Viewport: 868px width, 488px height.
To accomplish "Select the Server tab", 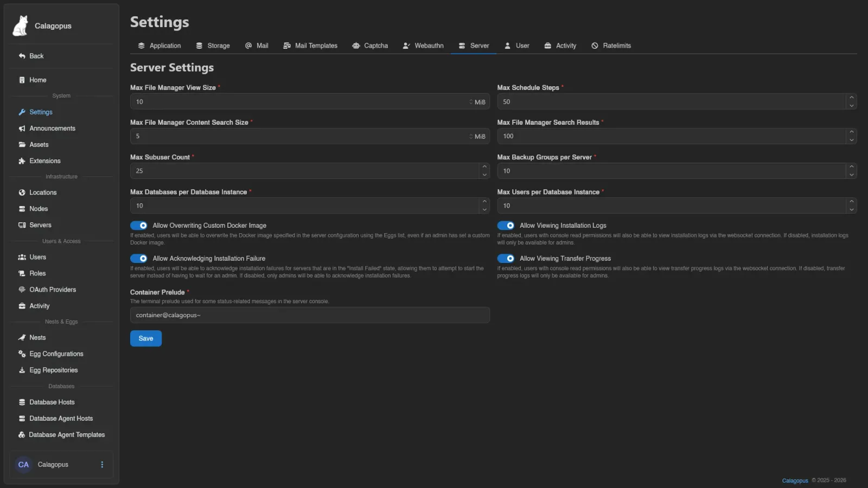I will [474, 46].
